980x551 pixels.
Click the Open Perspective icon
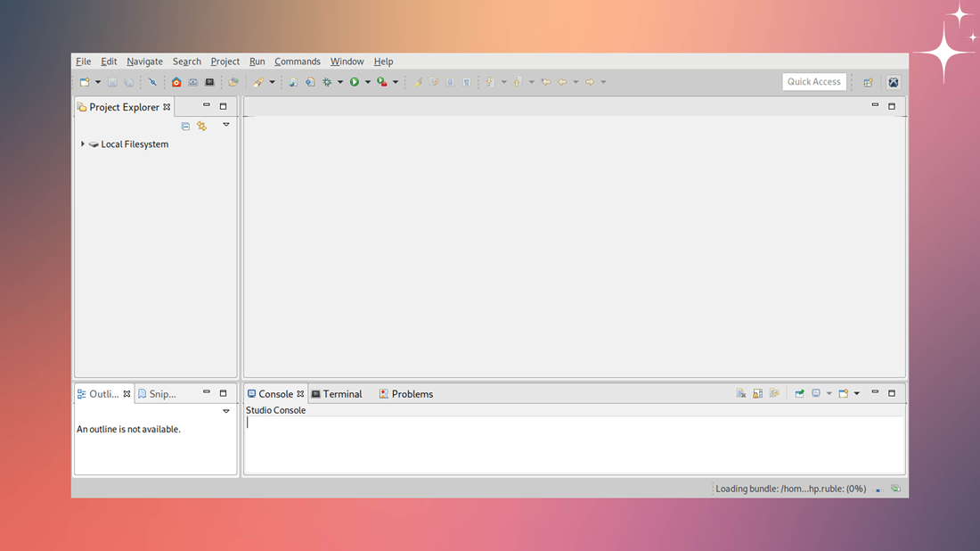868,83
